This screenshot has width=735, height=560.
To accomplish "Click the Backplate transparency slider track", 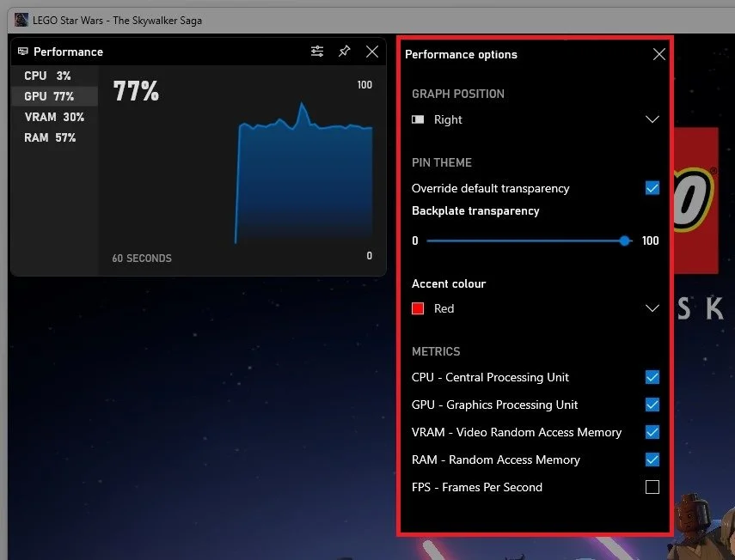I will click(529, 240).
